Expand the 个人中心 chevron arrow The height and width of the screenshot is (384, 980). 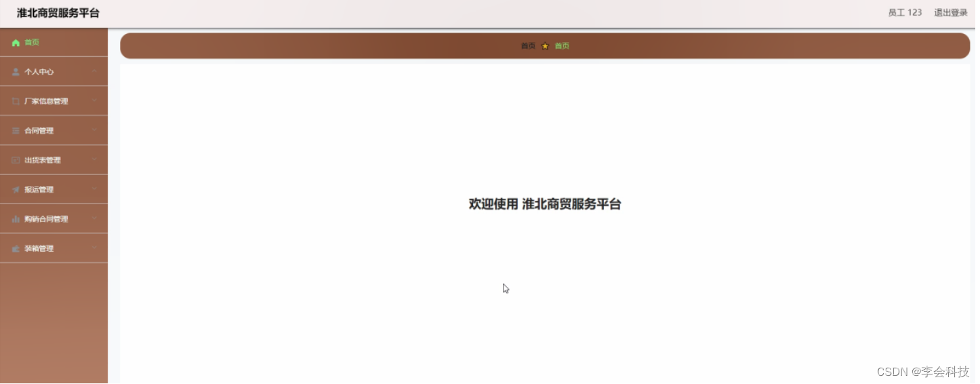tap(94, 71)
